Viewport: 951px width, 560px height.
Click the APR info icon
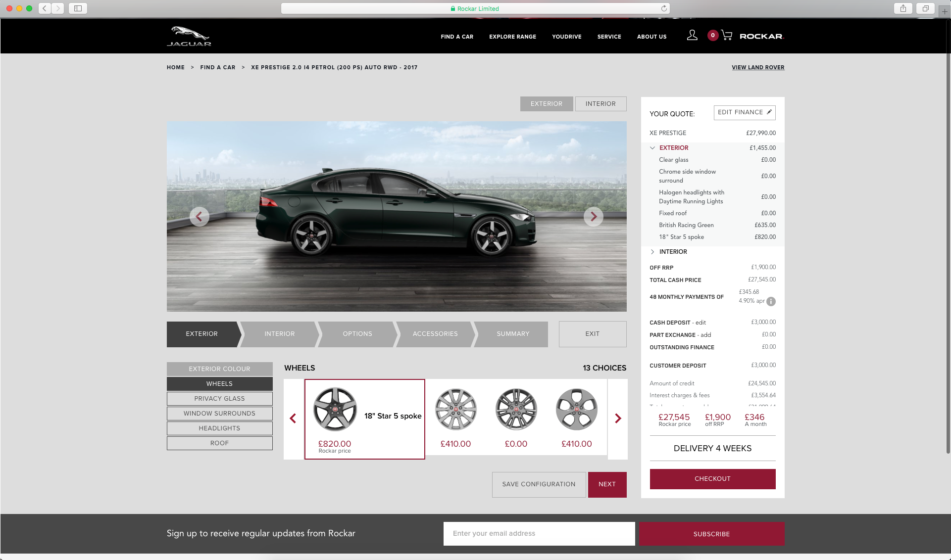[x=771, y=301]
